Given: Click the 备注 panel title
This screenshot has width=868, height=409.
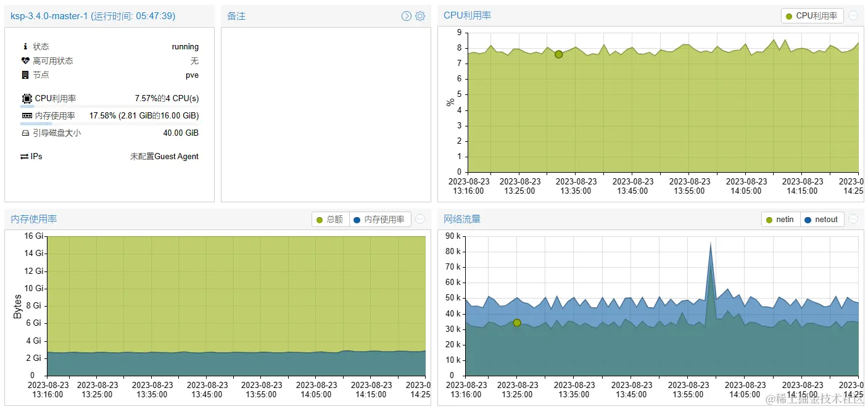Looking at the screenshot, I should tap(236, 16).
